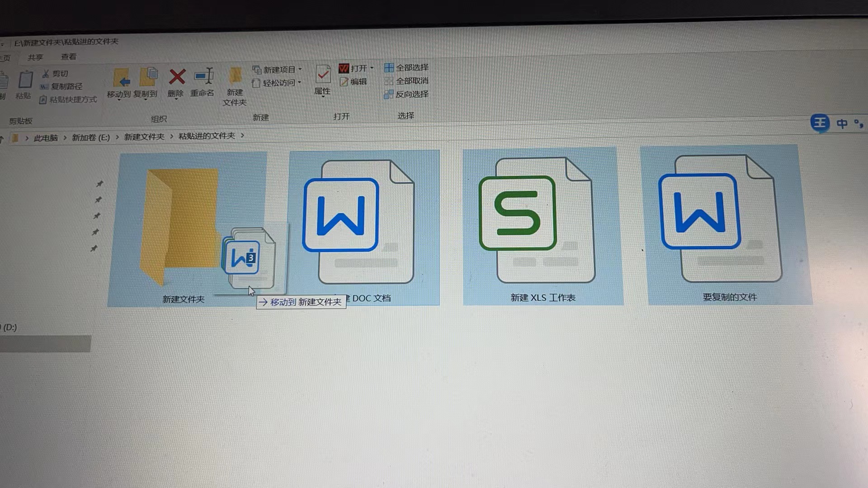Open the Easy access (轻松访问) dropdown
Image resolution: width=868 pixels, height=488 pixels.
[277, 83]
